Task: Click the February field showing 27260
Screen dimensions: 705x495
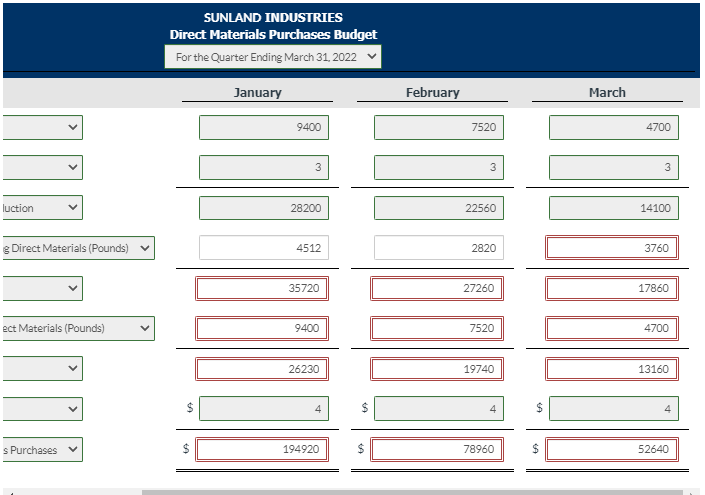Action: click(437, 288)
